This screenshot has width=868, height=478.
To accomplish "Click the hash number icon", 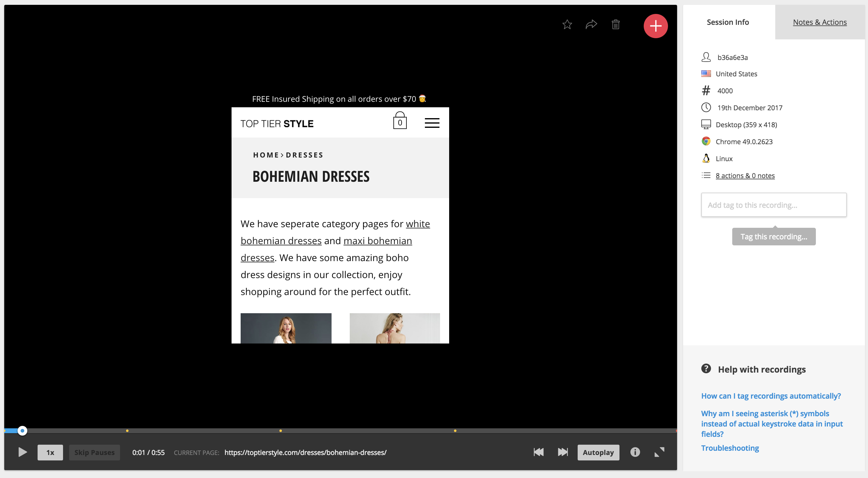I will click(x=706, y=91).
